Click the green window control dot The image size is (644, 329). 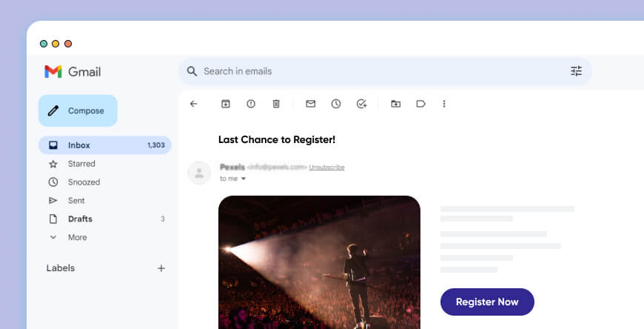(x=43, y=44)
